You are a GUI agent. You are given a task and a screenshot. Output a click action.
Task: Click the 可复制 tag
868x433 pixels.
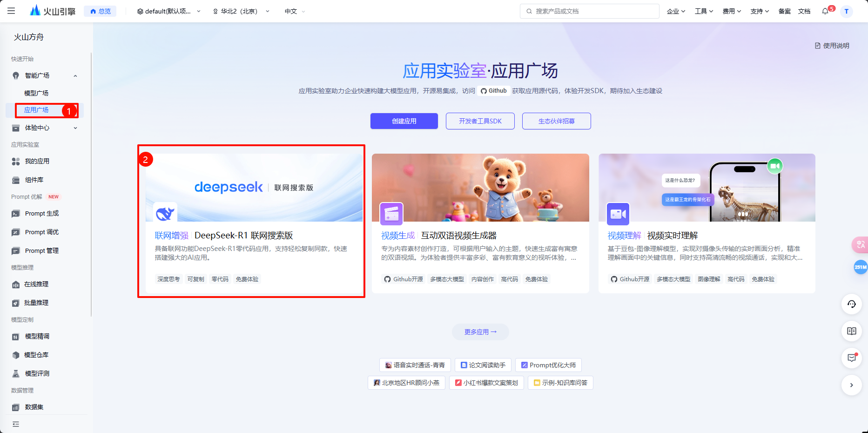tap(196, 279)
